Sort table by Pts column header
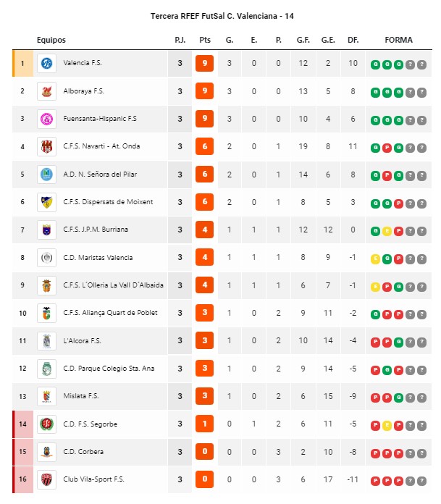 [205, 40]
